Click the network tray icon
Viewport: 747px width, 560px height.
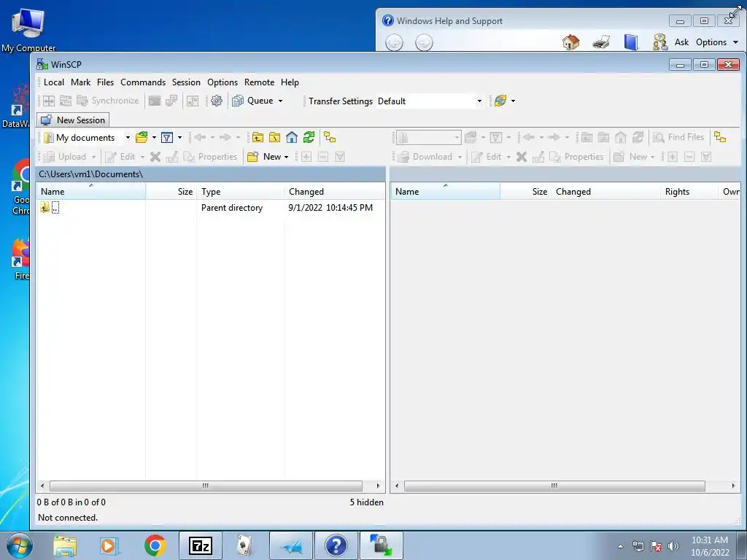(638, 546)
